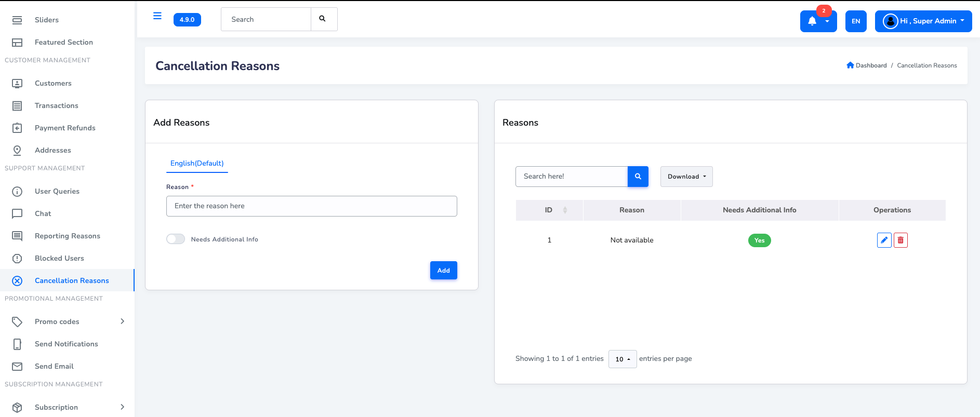Click the 'Not available' table cell
The height and width of the screenshot is (417, 980).
click(x=632, y=240)
